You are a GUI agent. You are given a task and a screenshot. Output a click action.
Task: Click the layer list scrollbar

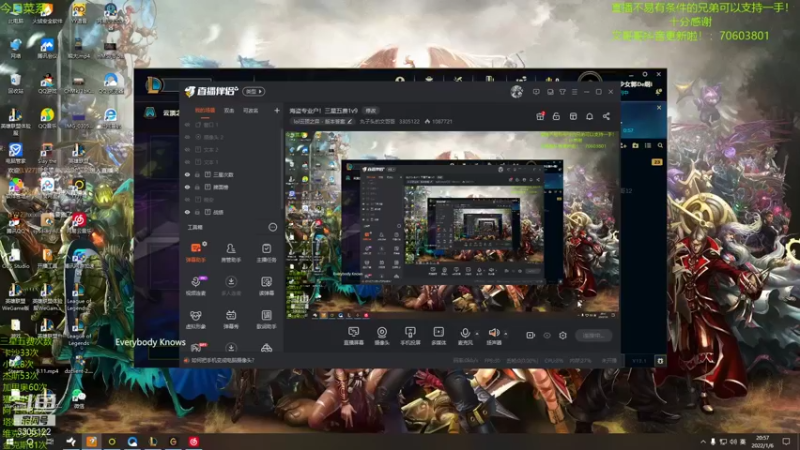coord(282,168)
